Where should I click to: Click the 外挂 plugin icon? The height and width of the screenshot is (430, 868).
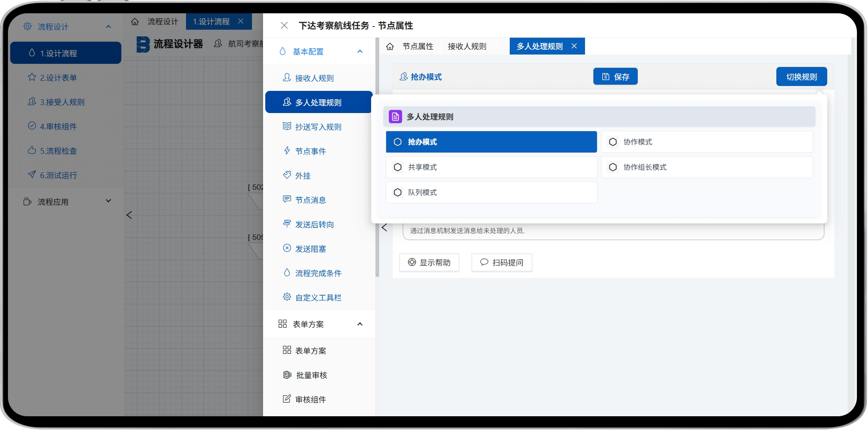click(287, 175)
